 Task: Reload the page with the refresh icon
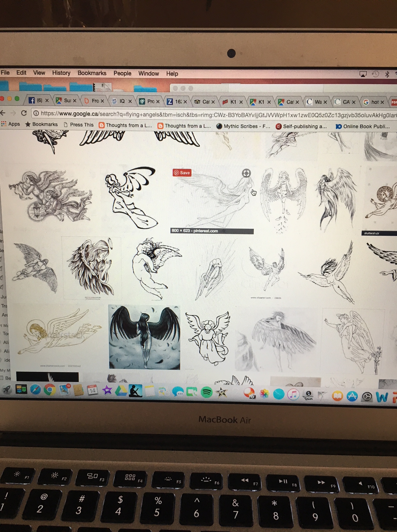coord(24,113)
